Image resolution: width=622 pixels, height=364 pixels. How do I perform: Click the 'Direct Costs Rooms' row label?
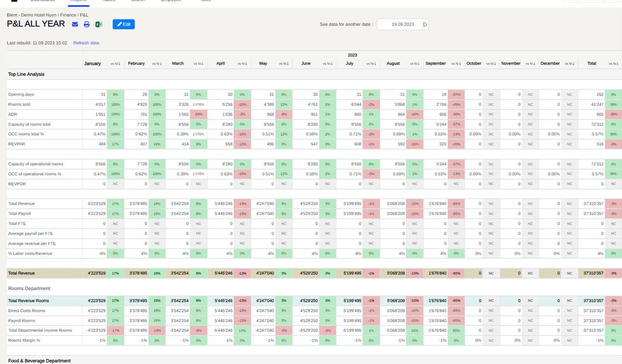(x=27, y=311)
